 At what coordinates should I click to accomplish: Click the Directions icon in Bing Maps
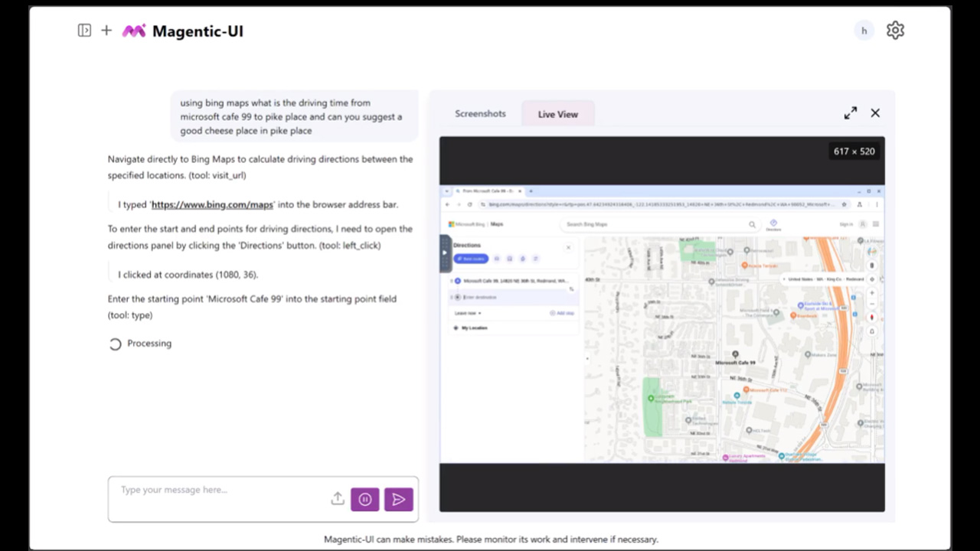(x=773, y=224)
